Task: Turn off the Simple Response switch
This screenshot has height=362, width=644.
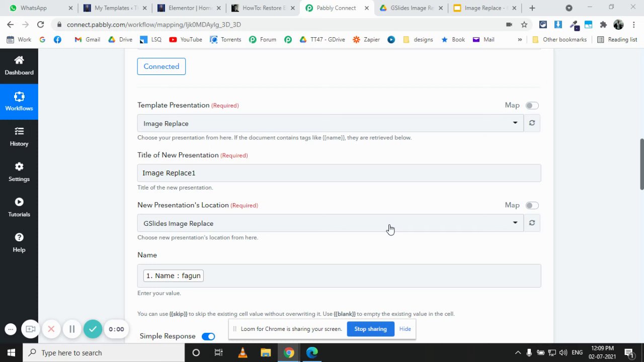Action: point(208,336)
